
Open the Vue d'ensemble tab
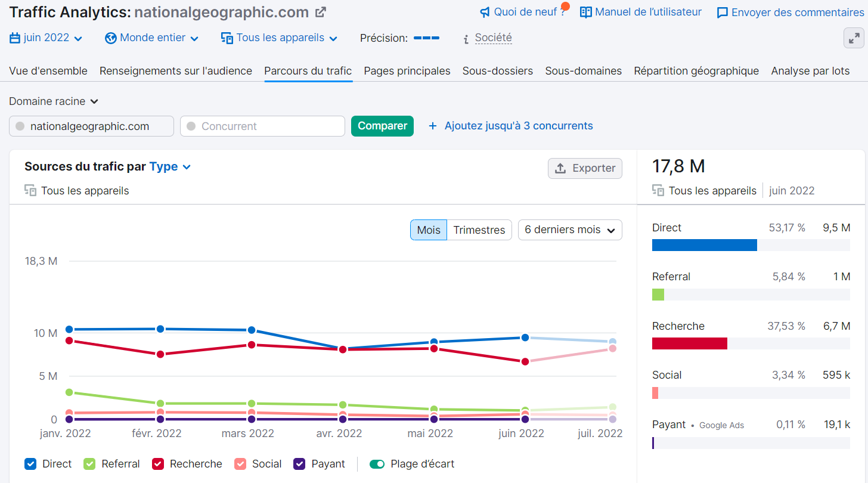48,71
